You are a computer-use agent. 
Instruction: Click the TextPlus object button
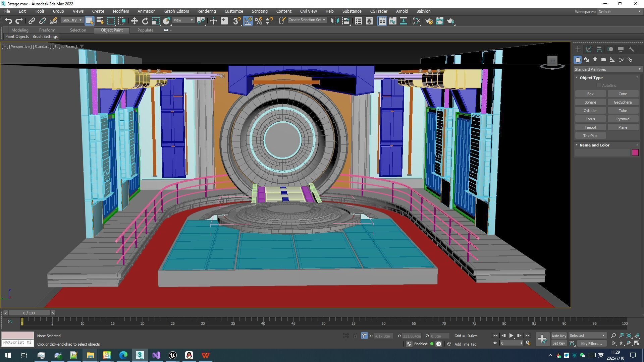[590, 136]
